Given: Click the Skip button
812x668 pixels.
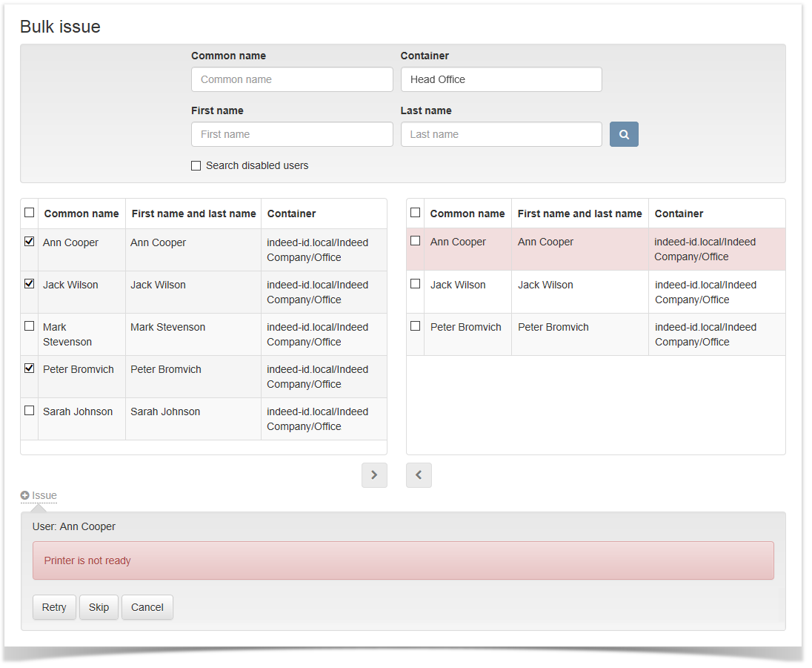Looking at the screenshot, I should [99, 606].
